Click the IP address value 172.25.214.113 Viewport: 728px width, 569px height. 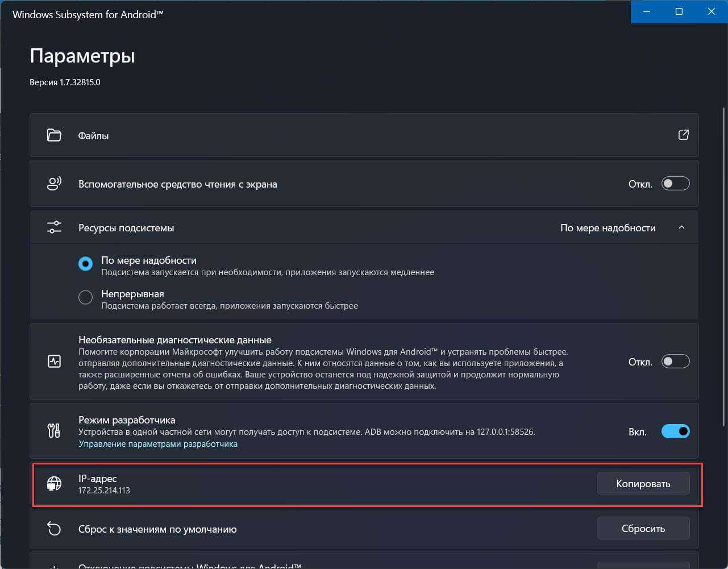coord(104,490)
